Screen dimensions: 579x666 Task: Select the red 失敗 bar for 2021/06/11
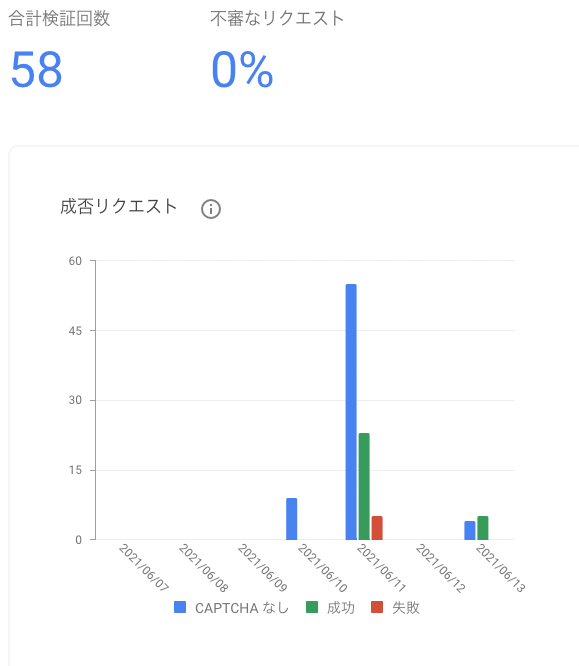[x=377, y=528]
